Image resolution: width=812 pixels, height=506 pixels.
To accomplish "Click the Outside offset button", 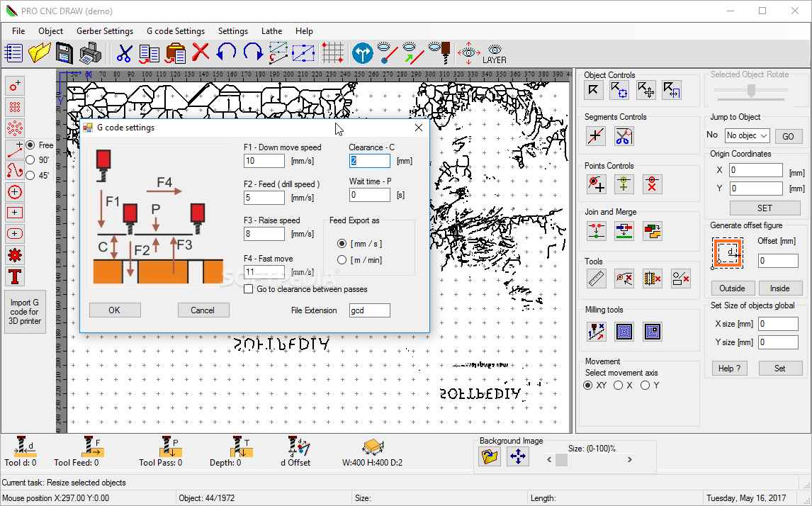I will 732,288.
